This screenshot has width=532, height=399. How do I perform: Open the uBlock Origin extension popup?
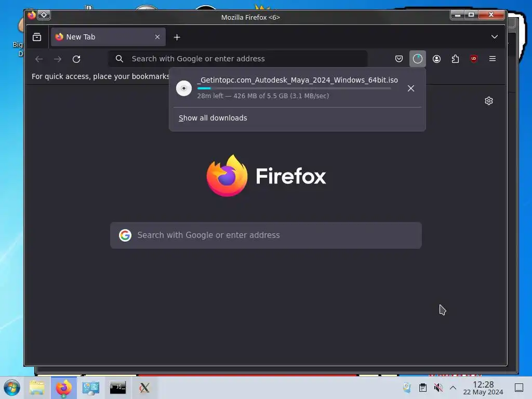tap(474, 59)
